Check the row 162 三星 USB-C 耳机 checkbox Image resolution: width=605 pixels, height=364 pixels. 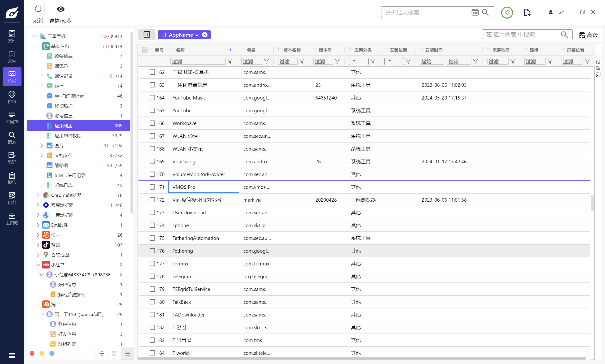pyautogui.click(x=152, y=72)
